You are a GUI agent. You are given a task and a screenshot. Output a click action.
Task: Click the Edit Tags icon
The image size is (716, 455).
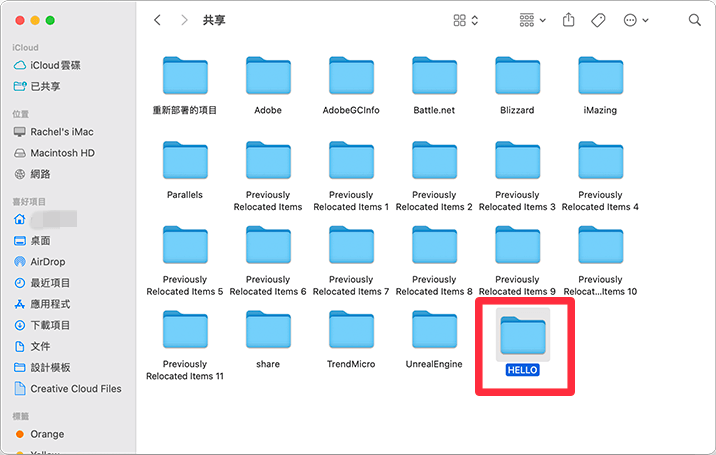coord(598,20)
